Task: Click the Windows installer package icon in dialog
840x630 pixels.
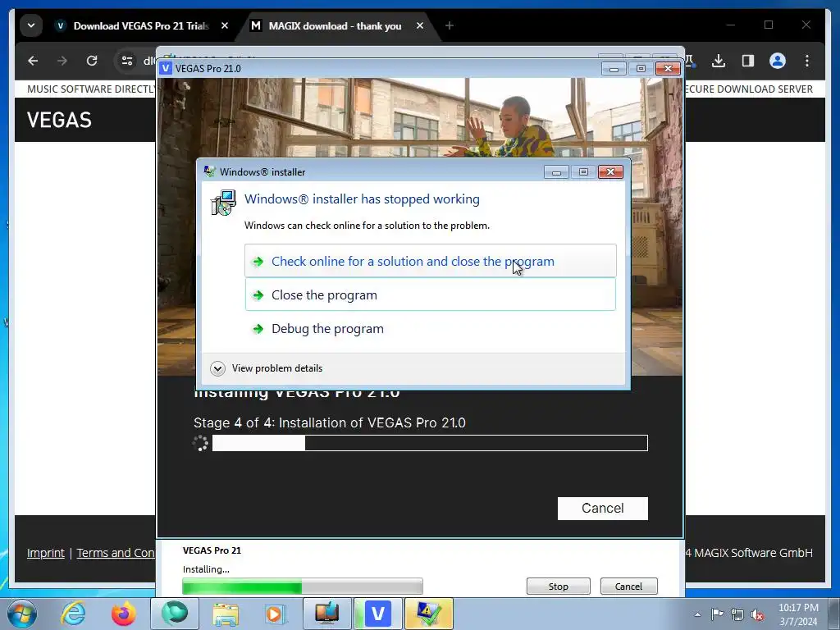Action: 223,203
